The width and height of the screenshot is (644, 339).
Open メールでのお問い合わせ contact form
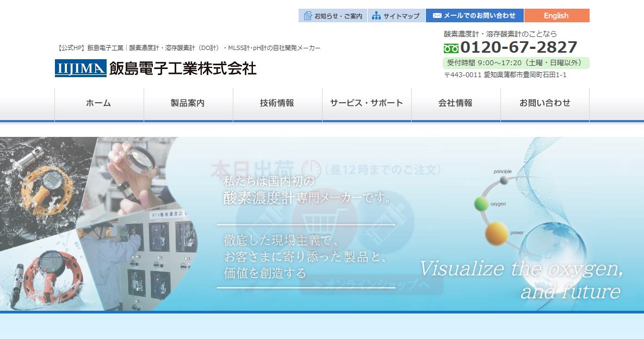click(475, 16)
